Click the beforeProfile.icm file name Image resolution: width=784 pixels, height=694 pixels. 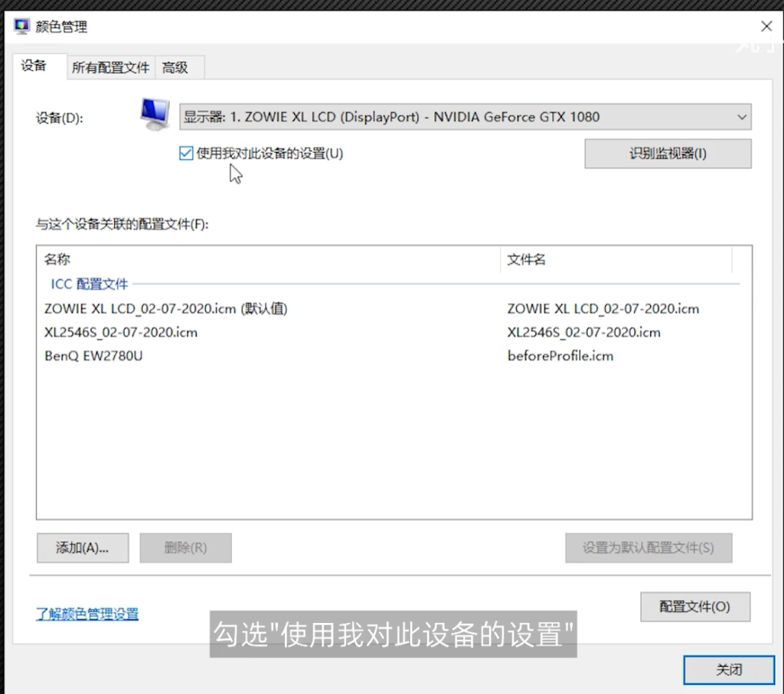tap(560, 356)
